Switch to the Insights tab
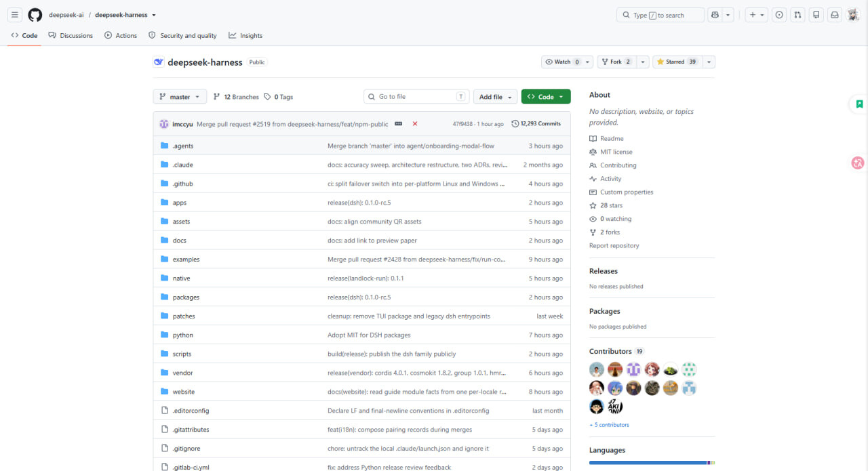868x471 pixels. 245,35
